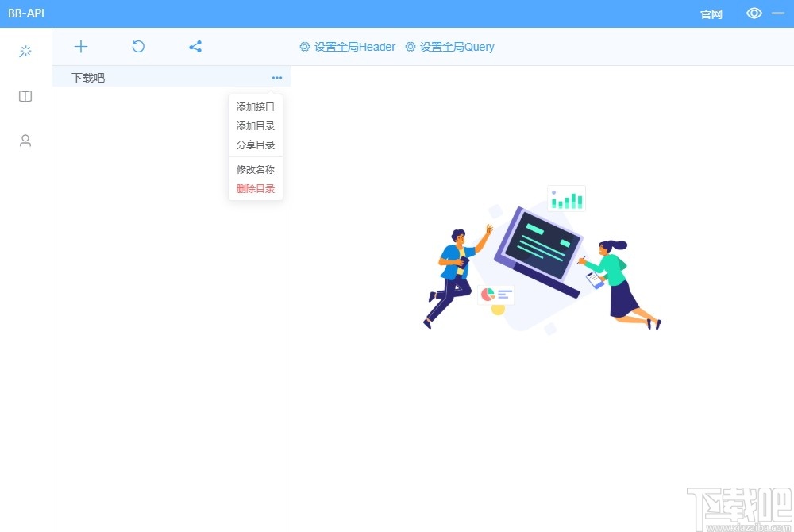The image size is (794, 532).
Task: Click the share icon in the toolbar
Action: [195, 47]
